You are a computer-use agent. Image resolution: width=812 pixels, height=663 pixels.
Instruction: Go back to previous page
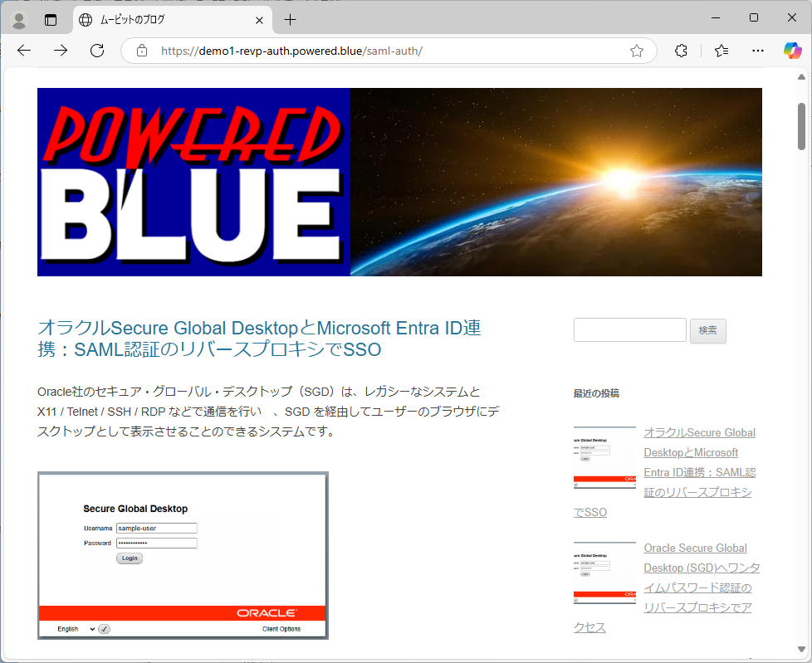[x=24, y=51]
